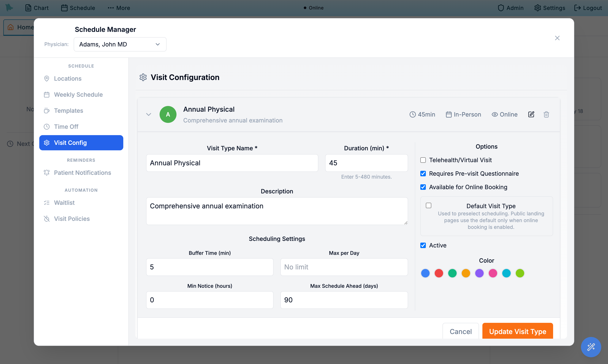Pick the purple color swatch
Viewport: 608px width, 364px height.
click(x=479, y=273)
